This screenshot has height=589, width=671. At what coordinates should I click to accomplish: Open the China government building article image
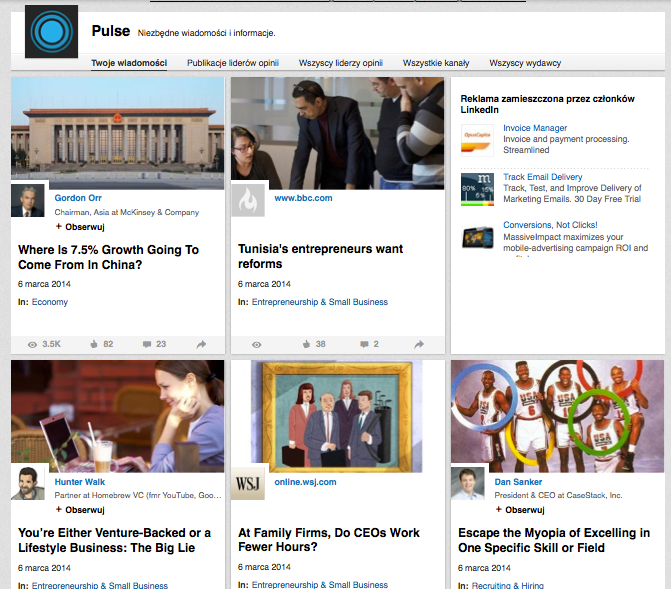point(118,133)
